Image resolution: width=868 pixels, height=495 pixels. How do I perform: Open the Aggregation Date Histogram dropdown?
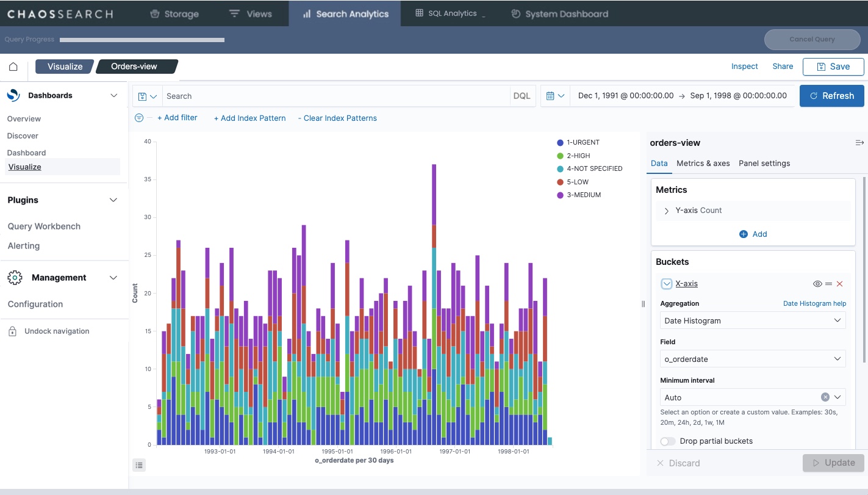click(753, 320)
